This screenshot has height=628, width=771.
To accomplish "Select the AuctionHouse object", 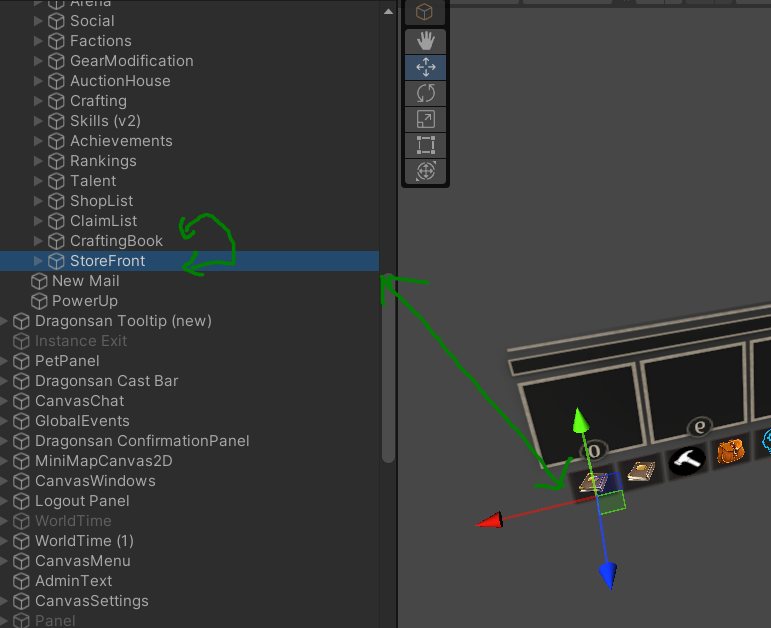I will click(x=119, y=81).
